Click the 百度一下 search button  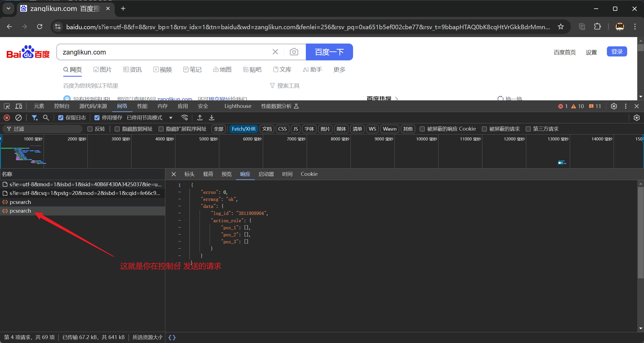(329, 52)
